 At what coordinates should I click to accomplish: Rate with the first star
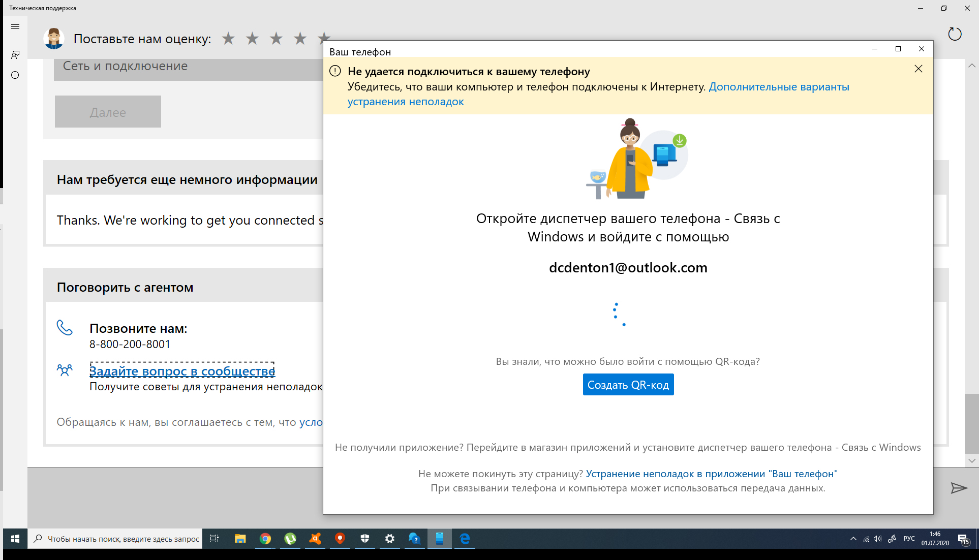pos(228,38)
